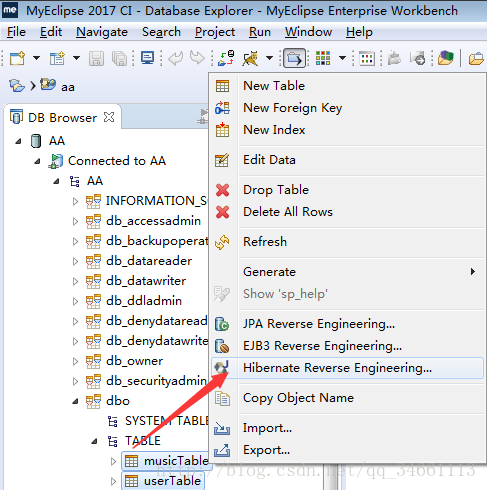Click the New wizard toolbar icon
Viewport: 487px width, 490px height.
click(x=17, y=58)
